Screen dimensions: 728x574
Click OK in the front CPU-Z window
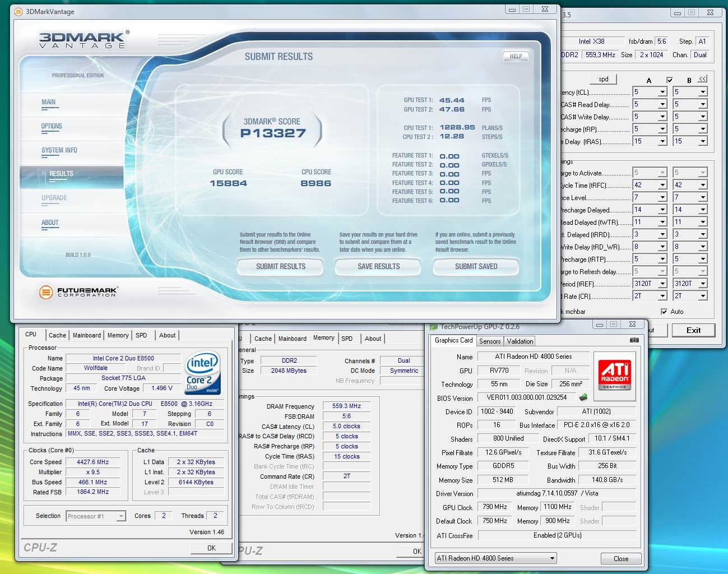(x=211, y=548)
